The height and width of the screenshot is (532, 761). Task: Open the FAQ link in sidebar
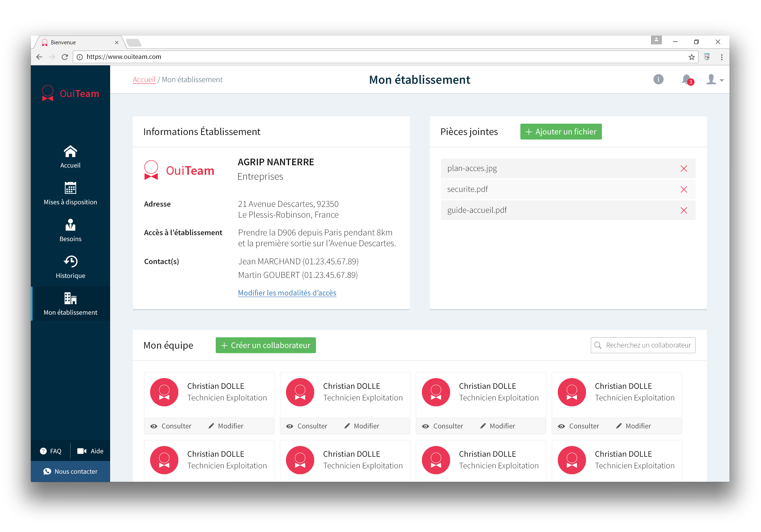(51, 451)
